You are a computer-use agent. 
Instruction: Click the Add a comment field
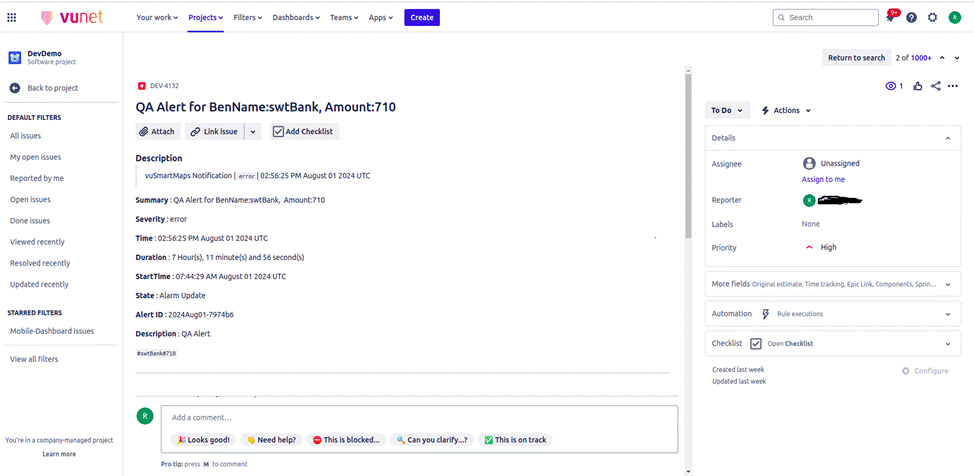click(419, 417)
